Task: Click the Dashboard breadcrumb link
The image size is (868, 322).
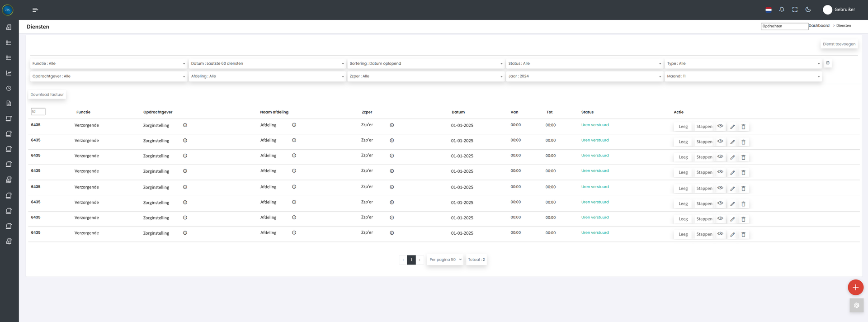Action: [819, 26]
